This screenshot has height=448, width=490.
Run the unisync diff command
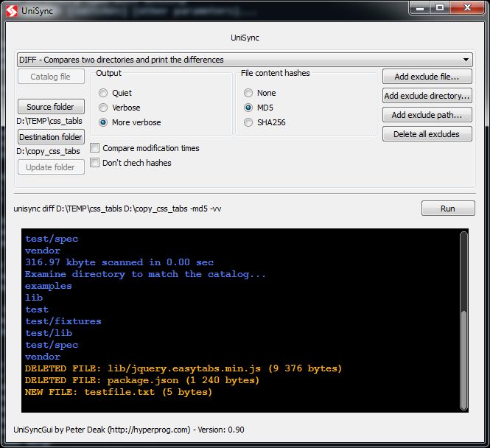[x=448, y=209]
